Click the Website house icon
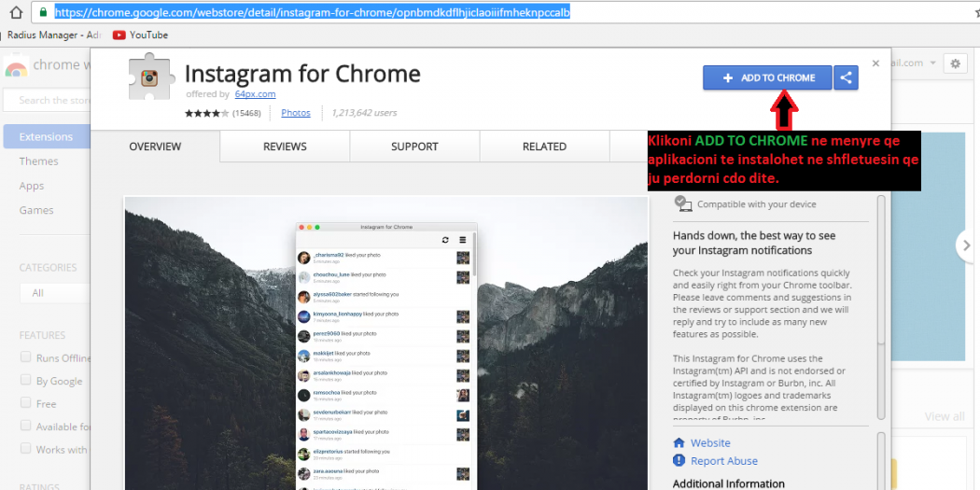 click(x=679, y=442)
